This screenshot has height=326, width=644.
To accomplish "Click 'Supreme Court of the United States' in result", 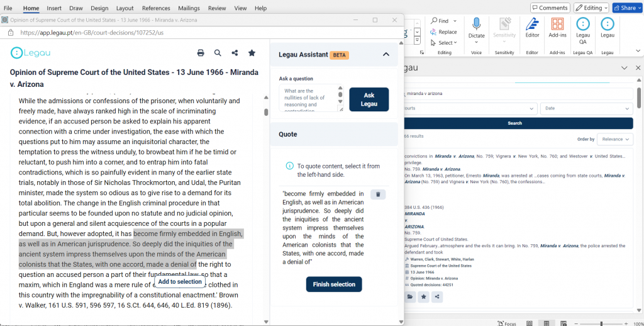I will (441, 266).
